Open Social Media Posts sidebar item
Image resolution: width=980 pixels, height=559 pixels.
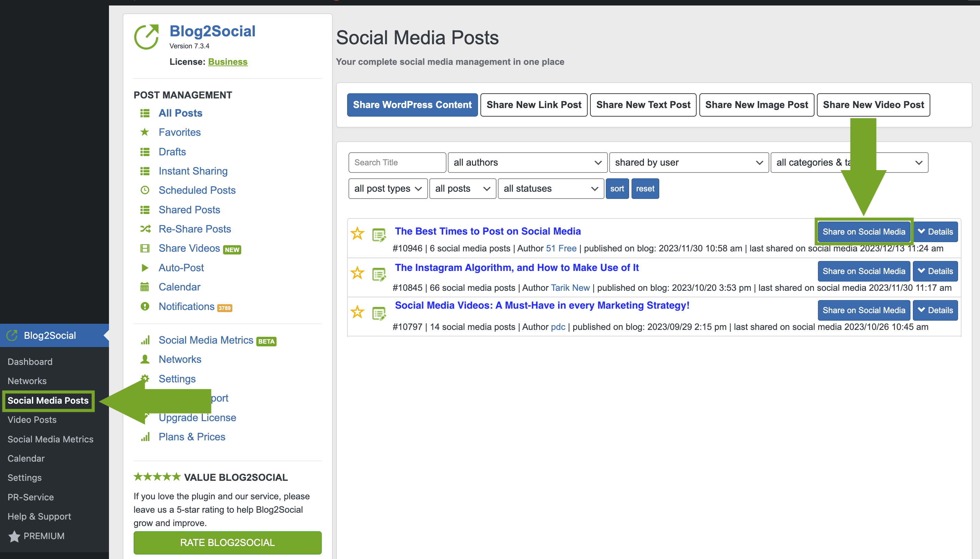coord(48,401)
